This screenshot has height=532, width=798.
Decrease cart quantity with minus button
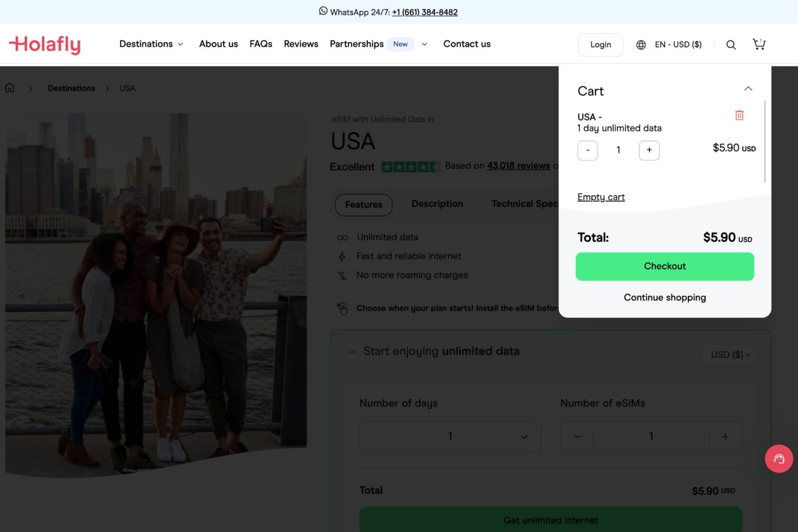(588, 150)
